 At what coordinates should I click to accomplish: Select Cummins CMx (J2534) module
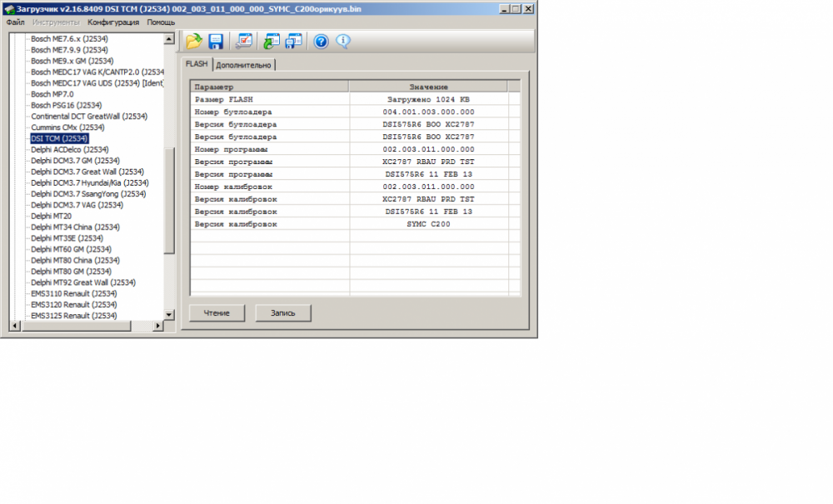(x=67, y=127)
